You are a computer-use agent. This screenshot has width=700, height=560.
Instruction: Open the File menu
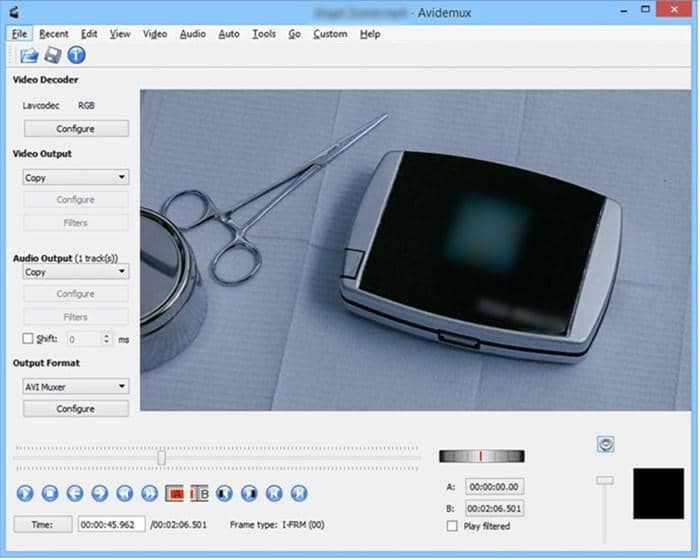coord(19,34)
